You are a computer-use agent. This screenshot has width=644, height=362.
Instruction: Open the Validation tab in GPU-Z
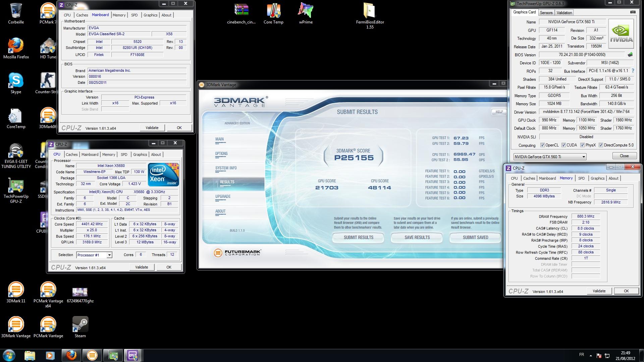tap(564, 13)
